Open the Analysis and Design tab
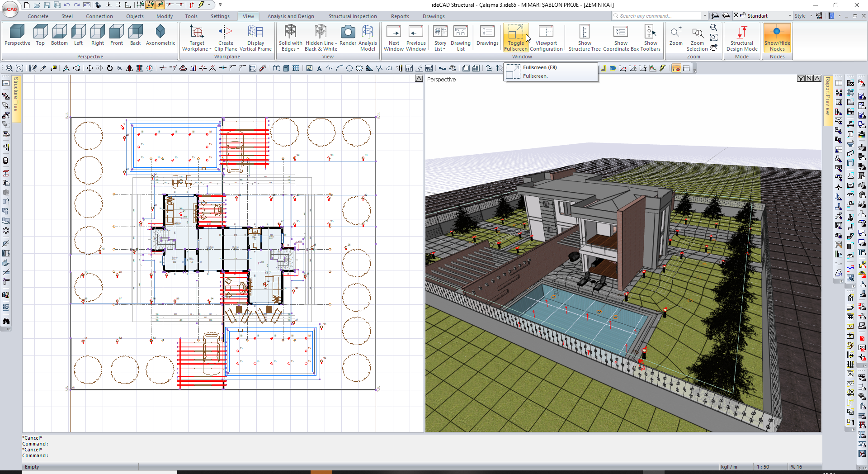This screenshot has width=868, height=474. tap(290, 16)
